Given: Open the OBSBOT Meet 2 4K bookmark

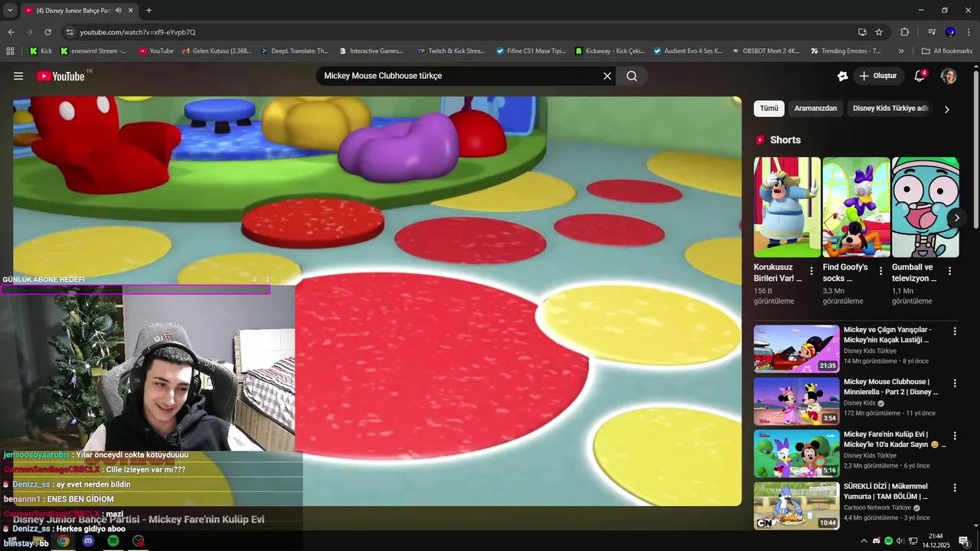Looking at the screenshot, I should coord(765,51).
